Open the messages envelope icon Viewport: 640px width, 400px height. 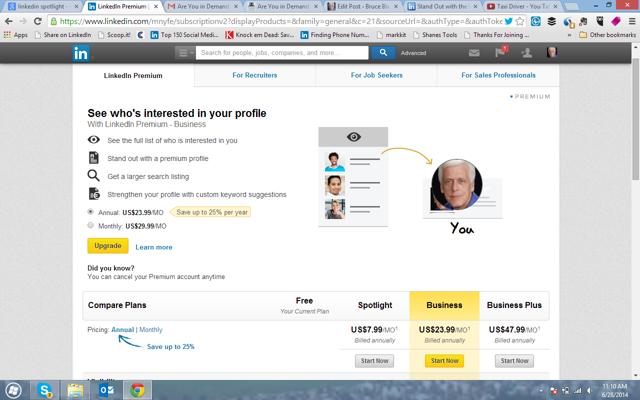(474, 52)
